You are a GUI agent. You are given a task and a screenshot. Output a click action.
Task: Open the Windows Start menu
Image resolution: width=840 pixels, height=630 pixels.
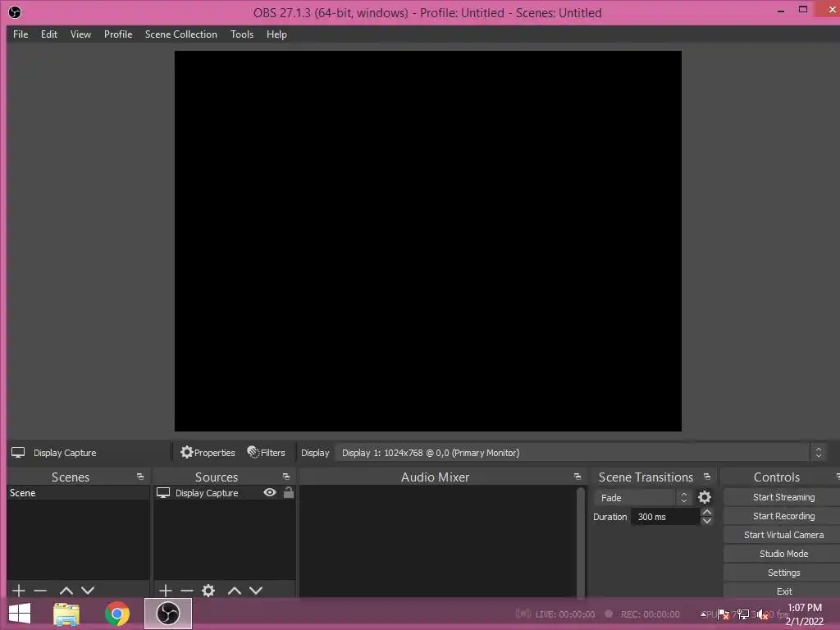coord(20,614)
